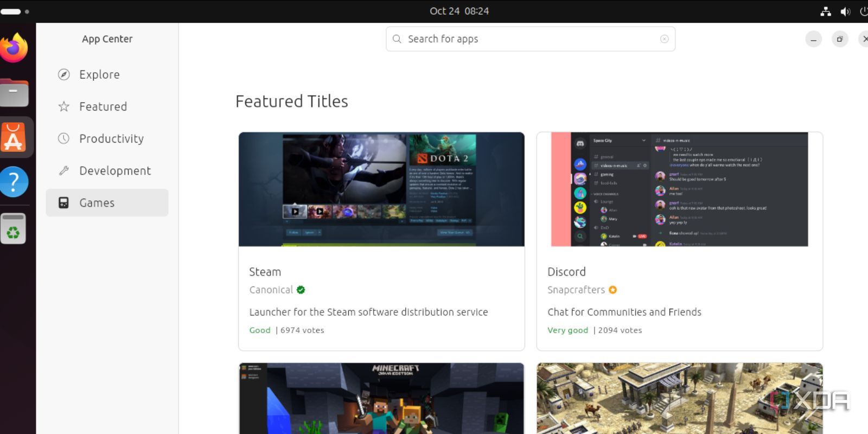Screen dimensions: 868x434
Task: Click the volume speaker icon in top bar
Action: pos(845,11)
